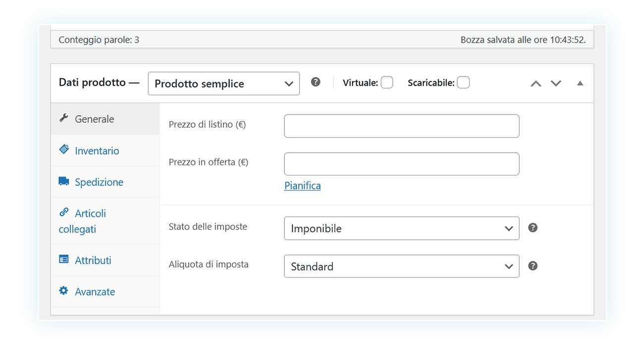
Task: Click the Pianifica link
Action: point(302,185)
